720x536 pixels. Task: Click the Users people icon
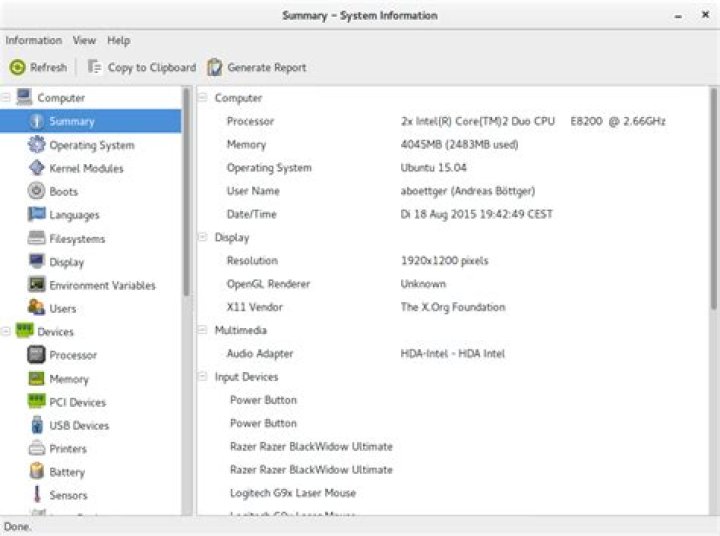point(36,307)
